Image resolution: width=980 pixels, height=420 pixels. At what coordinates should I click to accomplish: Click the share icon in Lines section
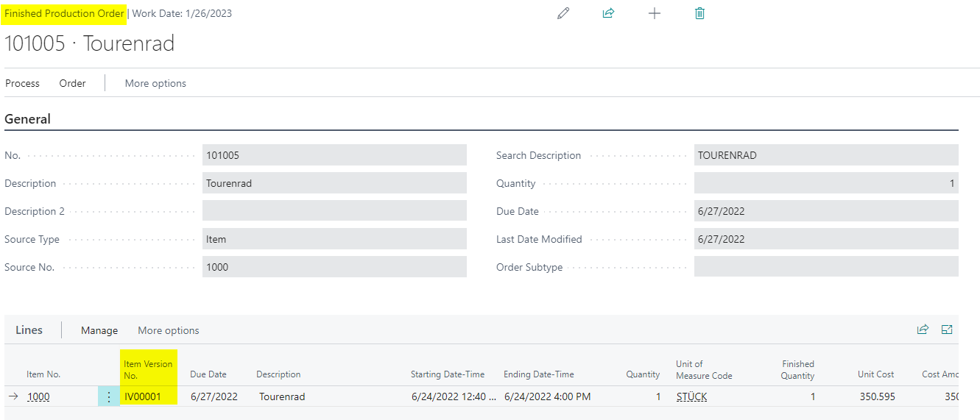(x=923, y=330)
